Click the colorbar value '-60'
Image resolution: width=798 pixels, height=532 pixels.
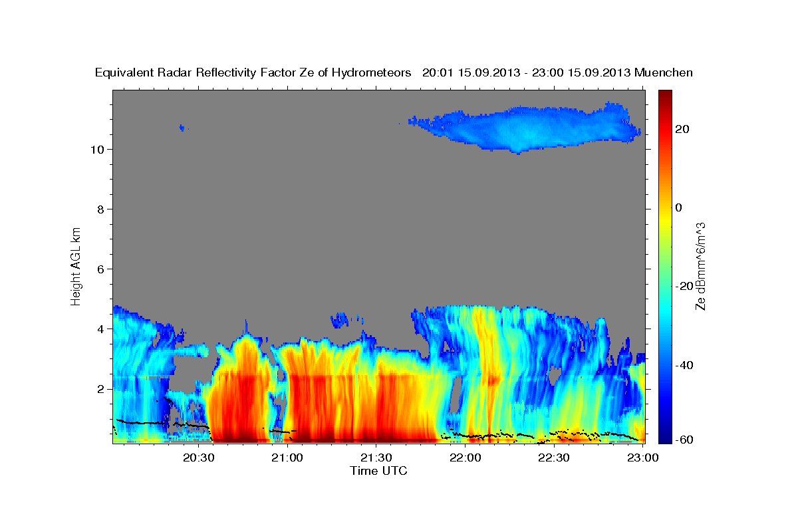coord(684,439)
